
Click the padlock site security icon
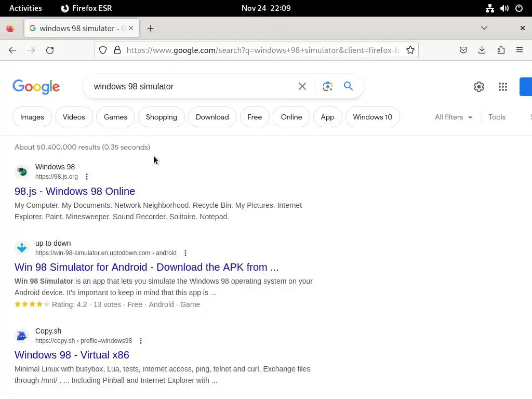(117, 50)
